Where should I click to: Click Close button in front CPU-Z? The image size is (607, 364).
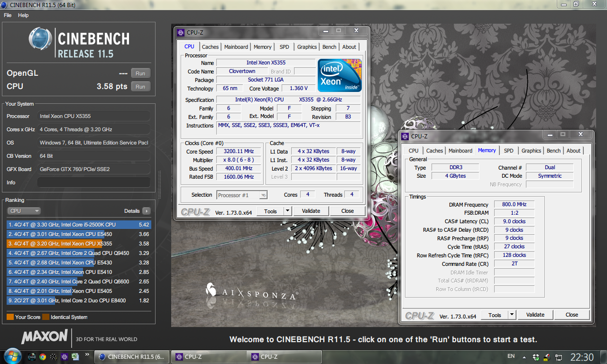348,211
